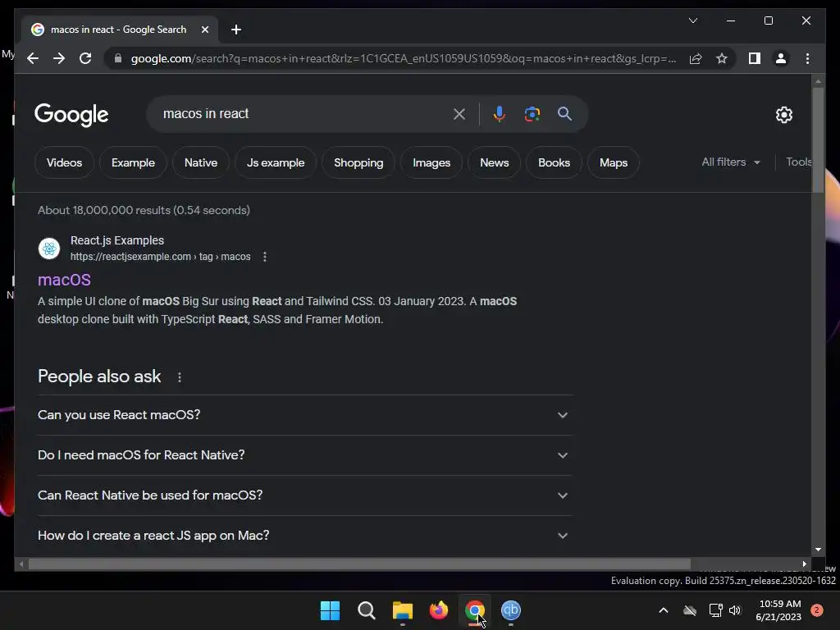Switch to News results
The image size is (840, 630).
pos(494,163)
